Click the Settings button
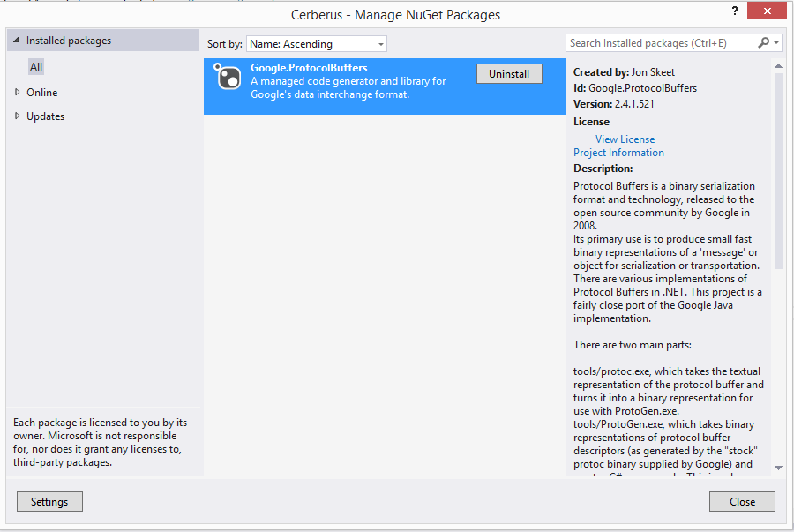 49,501
